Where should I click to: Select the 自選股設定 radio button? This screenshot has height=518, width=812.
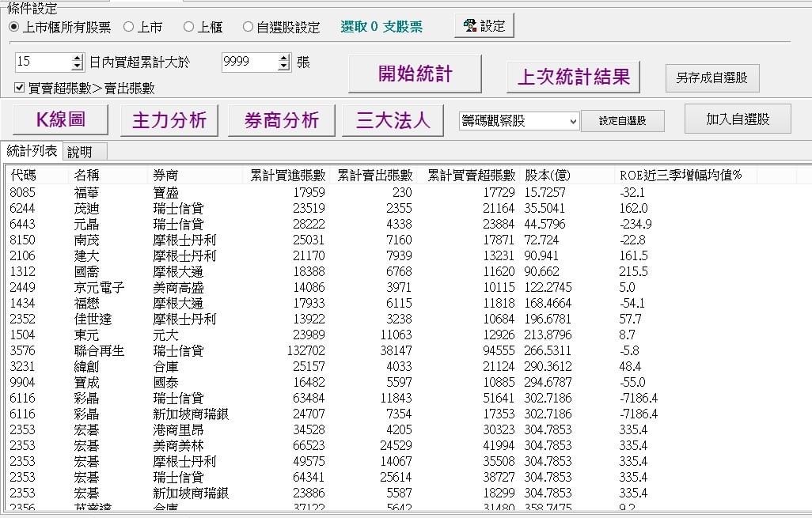click(x=248, y=27)
